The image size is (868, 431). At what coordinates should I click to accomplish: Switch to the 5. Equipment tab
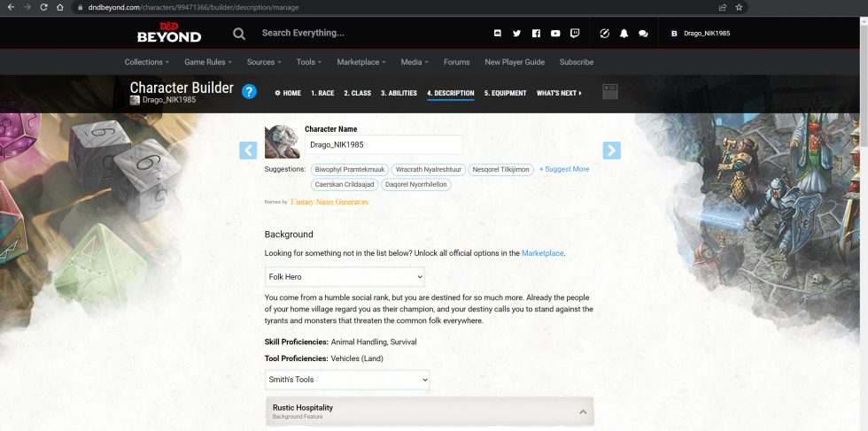(506, 93)
